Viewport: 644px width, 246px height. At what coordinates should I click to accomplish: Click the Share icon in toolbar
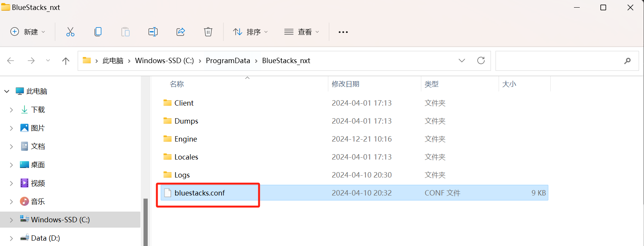pos(181,32)
